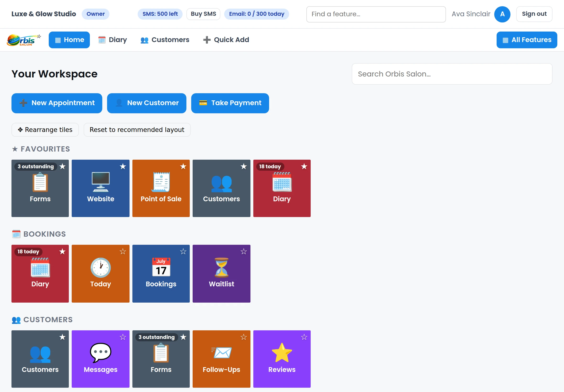Unfavourite the Website tile star
Viewport: 564px width, 392px height.
tap(123, 166)
